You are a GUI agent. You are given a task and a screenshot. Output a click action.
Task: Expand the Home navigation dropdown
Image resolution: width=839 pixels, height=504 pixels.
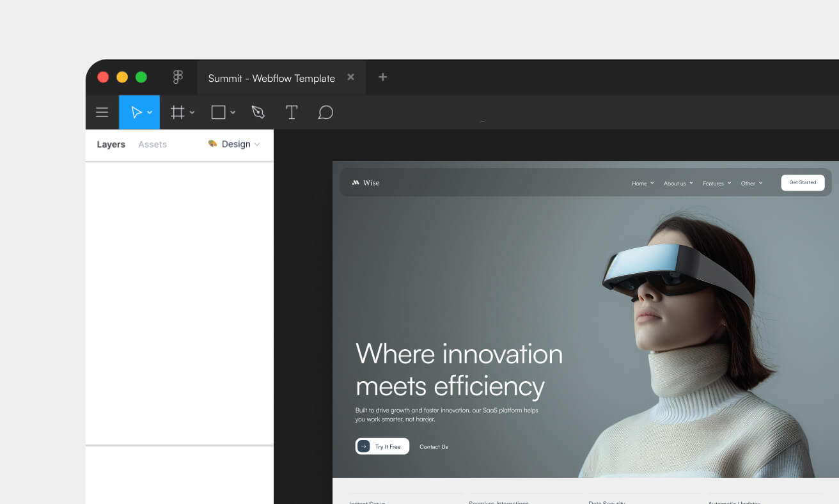tap(642, 183)
